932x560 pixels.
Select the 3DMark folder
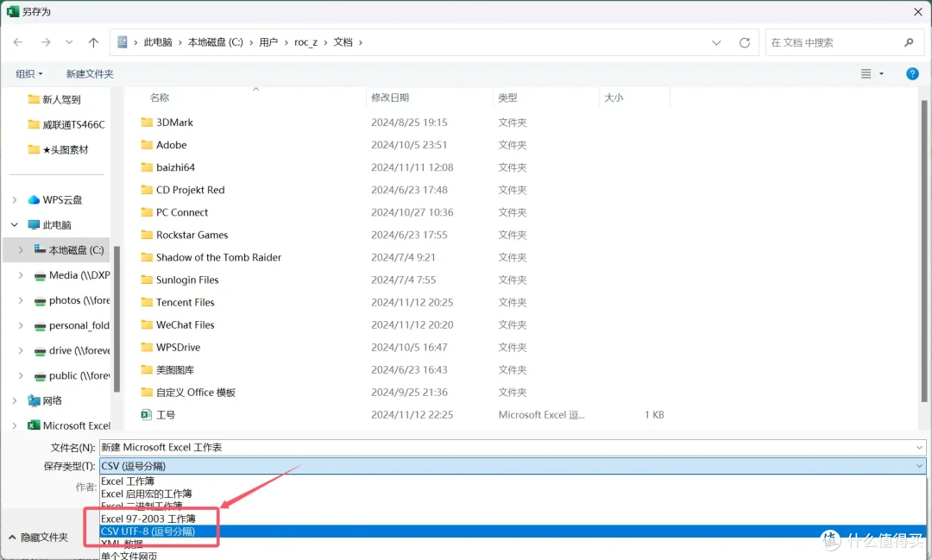167,122
